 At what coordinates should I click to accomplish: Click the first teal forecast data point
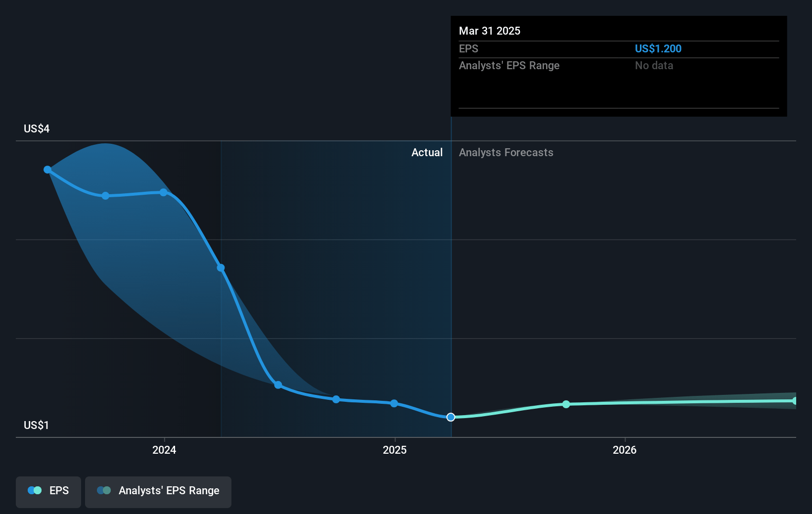tap(566, 404)
